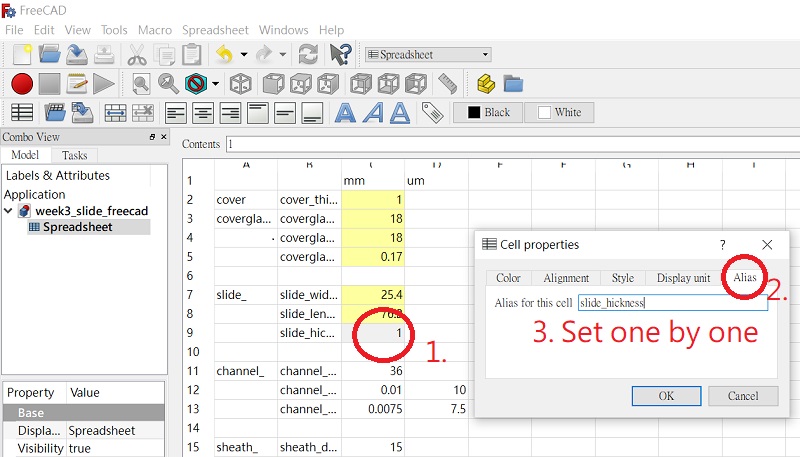Create a new spreadsheet with the sheet icon
The image size is (800, 457).
click(x=22, y=113)
